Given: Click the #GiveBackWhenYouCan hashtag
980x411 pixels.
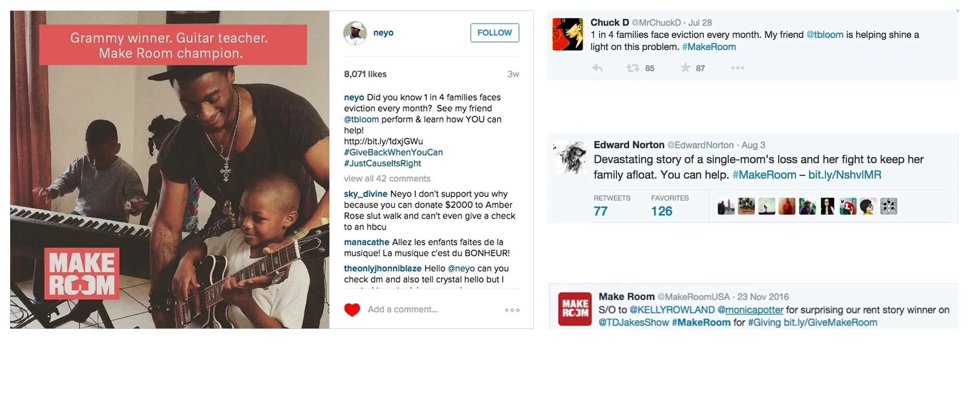Looking at the screenshot, I should (393, 152).
